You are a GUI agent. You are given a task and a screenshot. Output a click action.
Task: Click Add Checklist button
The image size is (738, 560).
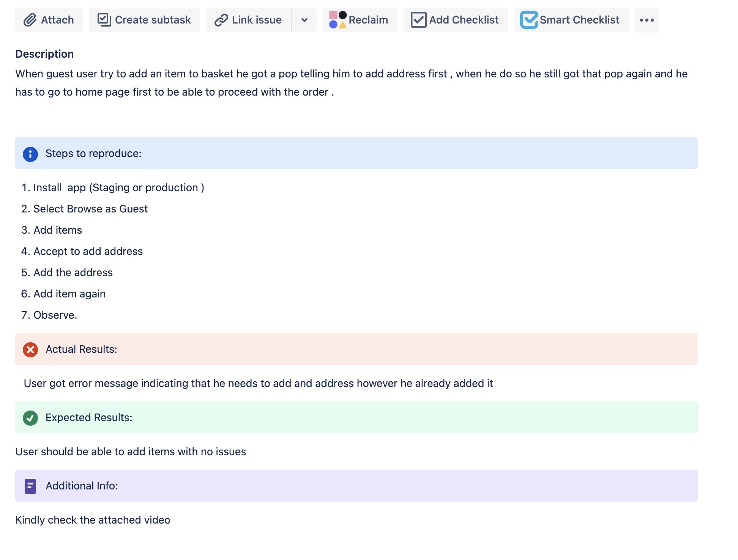tap(455, 20)
